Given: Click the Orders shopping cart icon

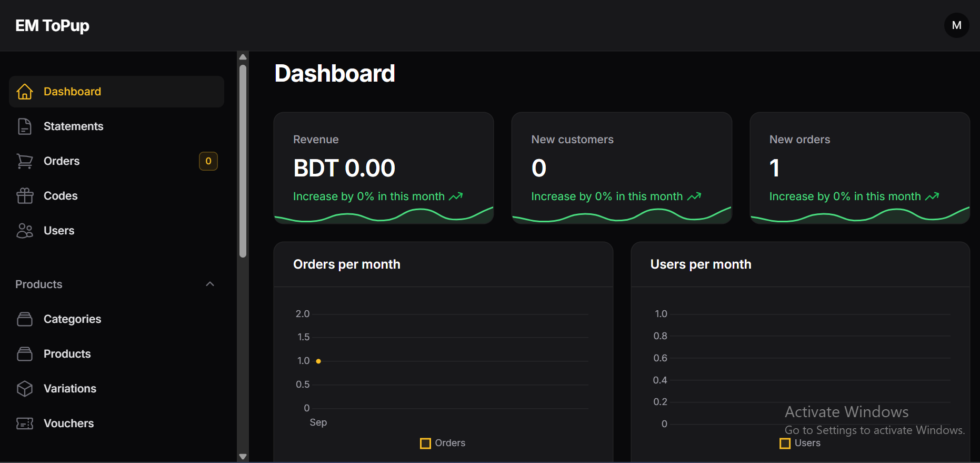Looking at the screenshot, I should (x=25, y=161).
